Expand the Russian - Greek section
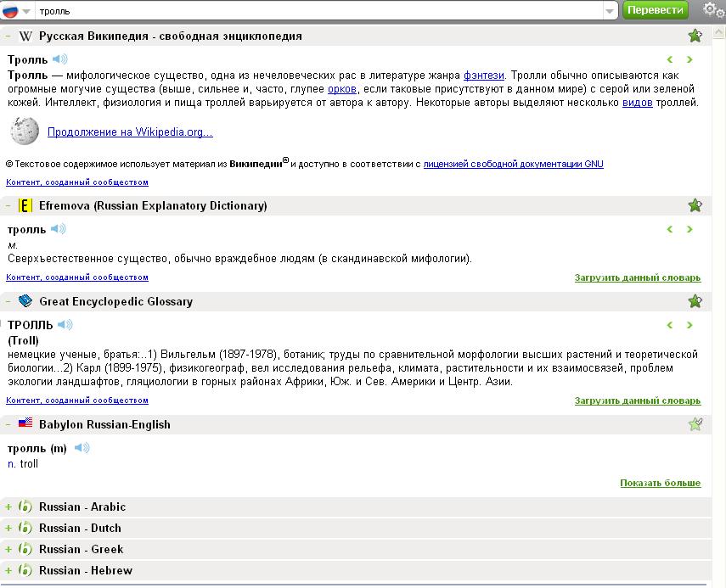Image resolution: width=726 pixels, height=588 pixels. click(x=8, y=550)
